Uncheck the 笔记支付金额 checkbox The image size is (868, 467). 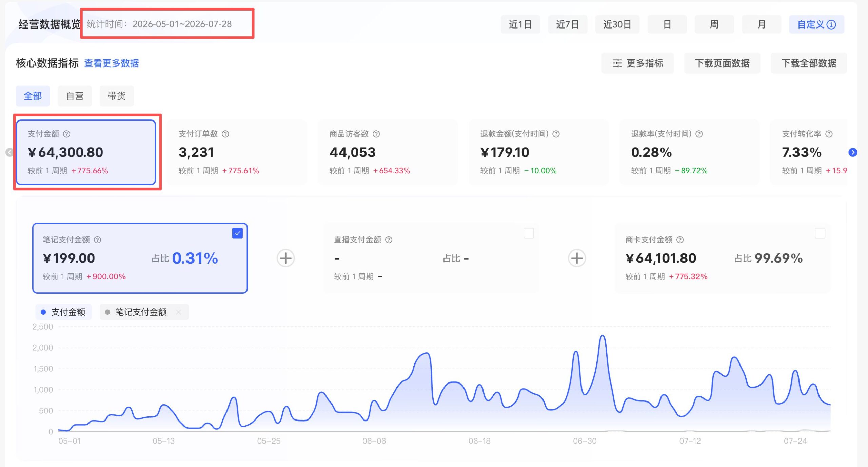237,233
